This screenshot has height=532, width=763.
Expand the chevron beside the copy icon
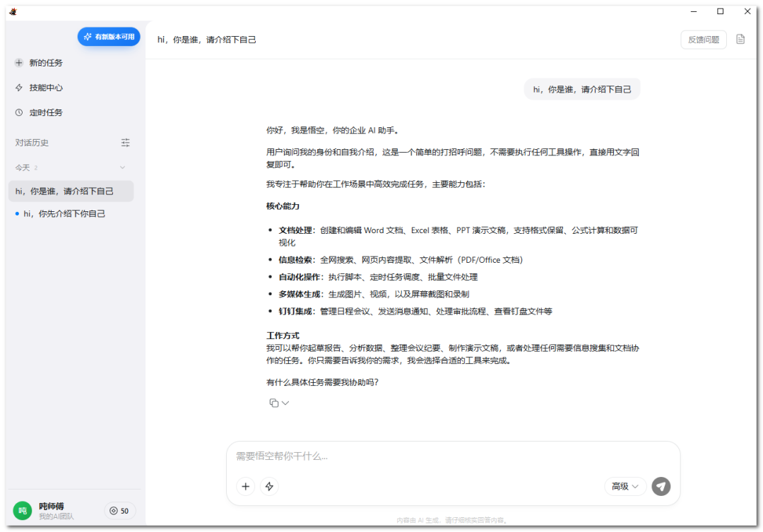(x=285, y=403)
